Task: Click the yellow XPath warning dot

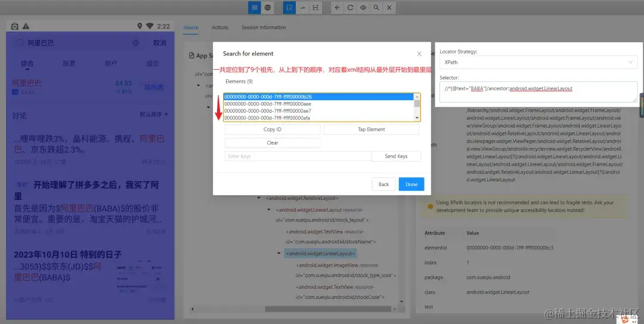Action: 430,206
